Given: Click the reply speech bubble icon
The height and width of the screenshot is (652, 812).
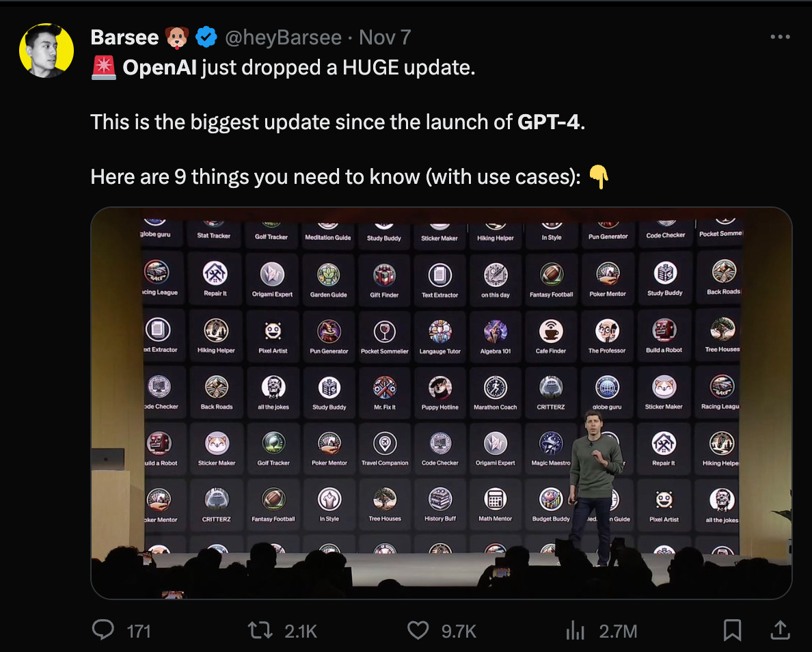Looking at the screenshot, I should click(103, 630).
